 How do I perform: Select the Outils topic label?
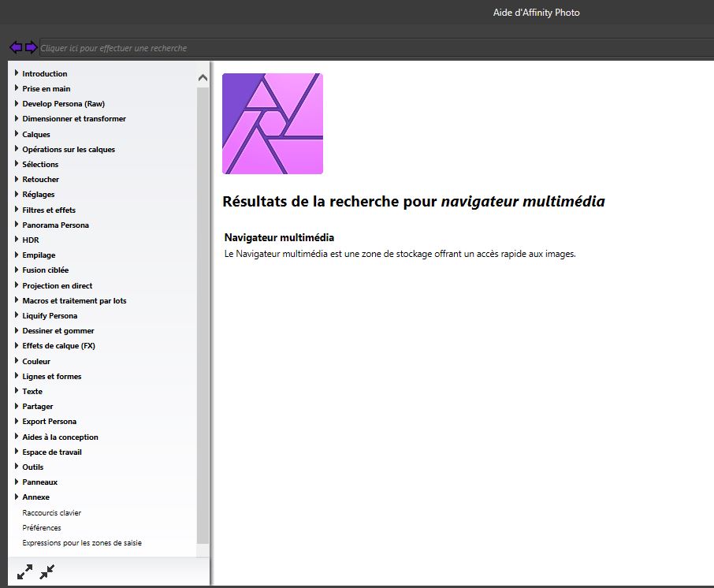(x=33, y=467)
